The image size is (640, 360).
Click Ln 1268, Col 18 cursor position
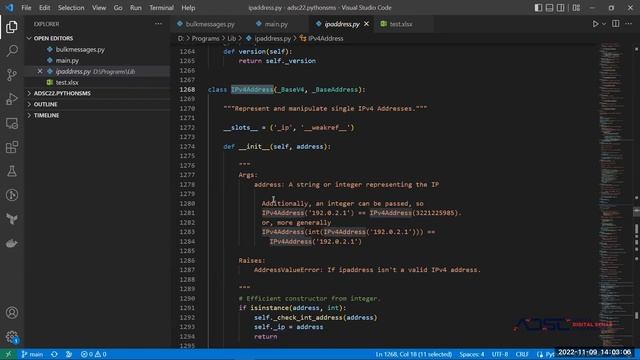coord(413,354)
